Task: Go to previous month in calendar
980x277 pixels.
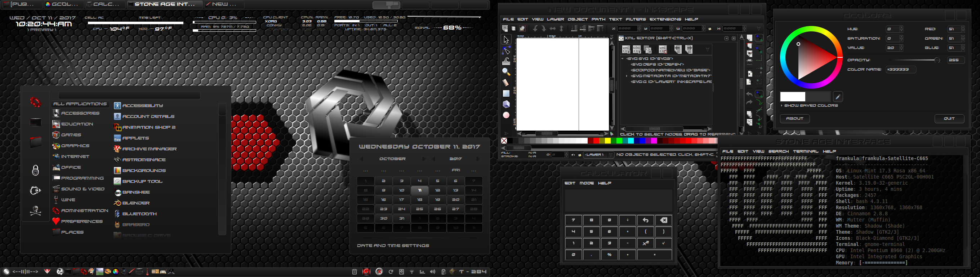Action: tap(361, 159)
